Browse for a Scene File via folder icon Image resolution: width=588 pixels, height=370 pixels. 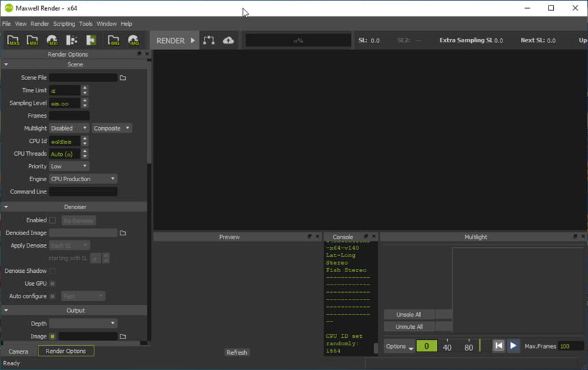coord(122,78)
